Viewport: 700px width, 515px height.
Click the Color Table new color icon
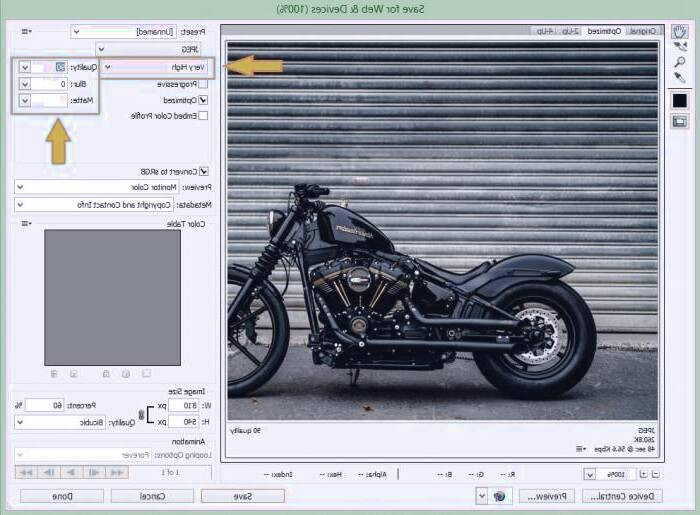click(74, 374)
